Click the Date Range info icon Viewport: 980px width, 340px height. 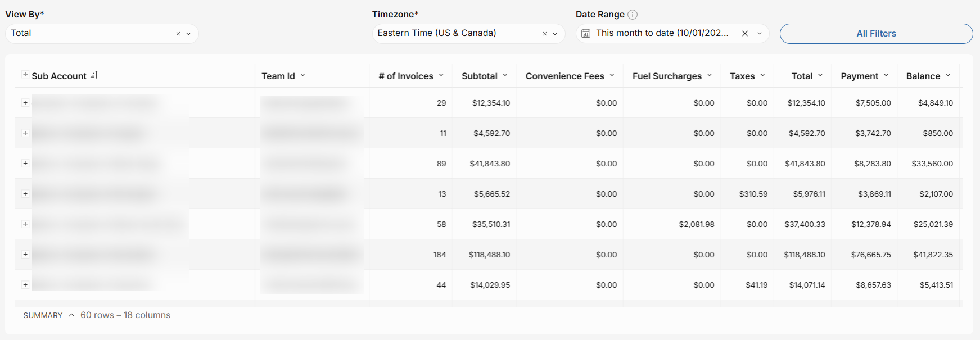coord(633,15)
